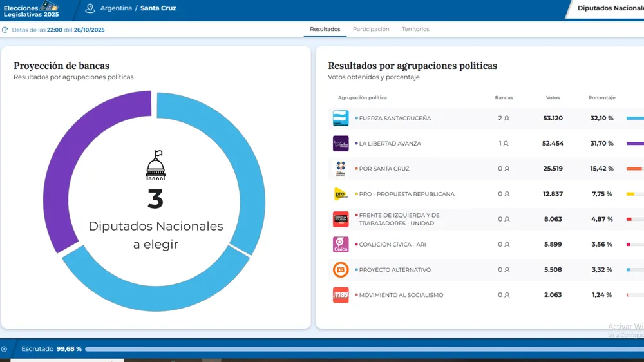Expand the icon left of Escrutado
Viewport: 644px width, 362px height.
[x=5, y=349]
